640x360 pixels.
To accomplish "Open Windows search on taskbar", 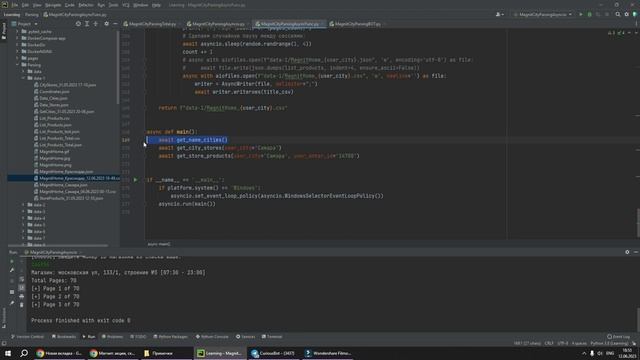I will [24, 353].
